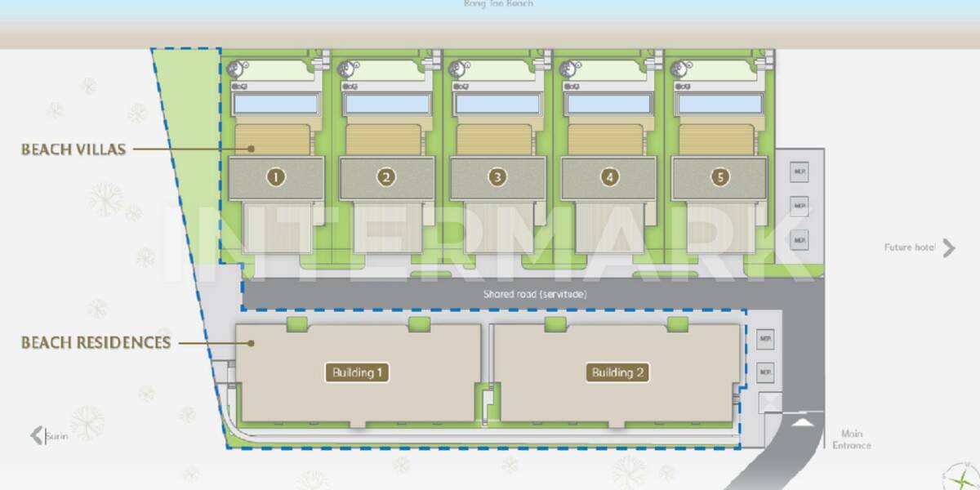Click the swimming pool of villa 3

pyautogui.click(x=497, y=105)
